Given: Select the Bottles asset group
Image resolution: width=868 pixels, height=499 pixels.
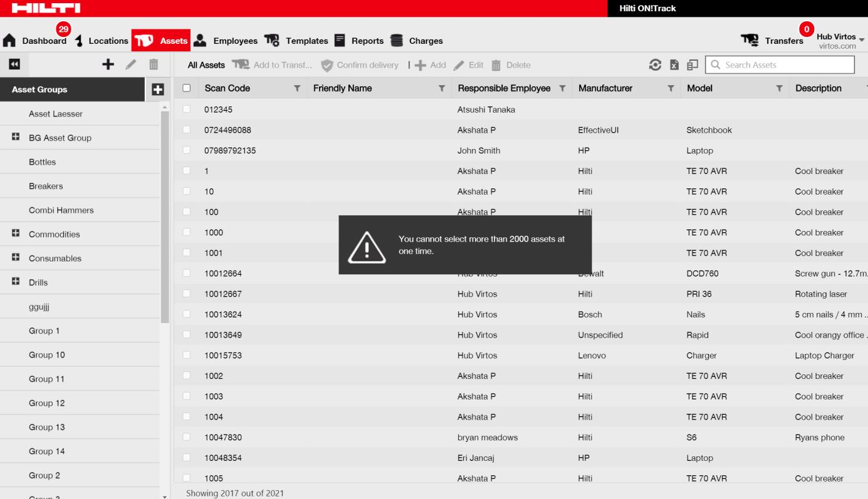Looking at the screenshot, I should [x=43, y=162].
